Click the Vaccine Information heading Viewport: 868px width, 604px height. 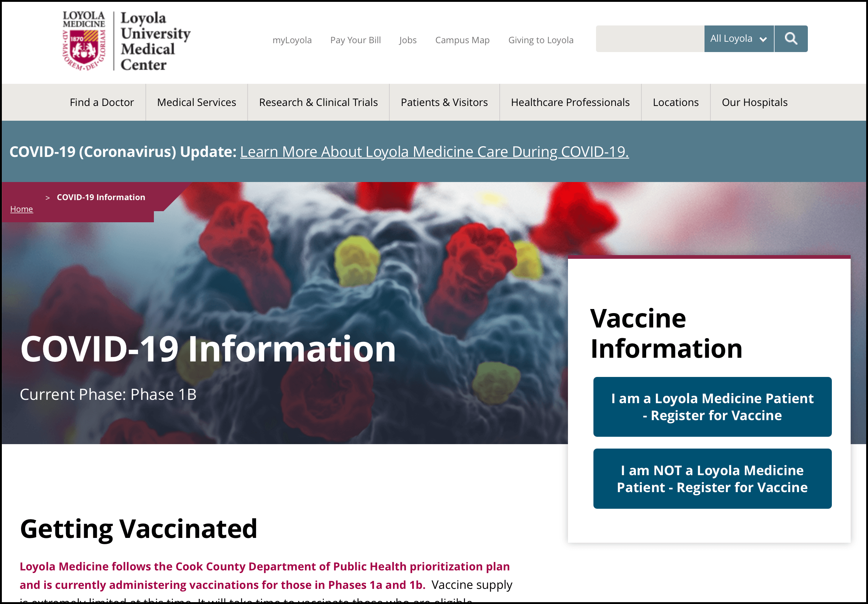pos(666,333)
